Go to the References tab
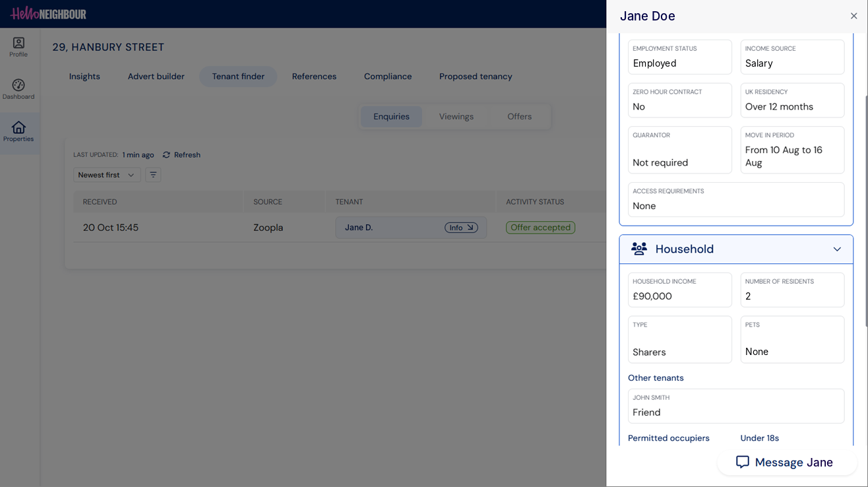This screenshot has height=487, width=868. click(x=314, y=77)
